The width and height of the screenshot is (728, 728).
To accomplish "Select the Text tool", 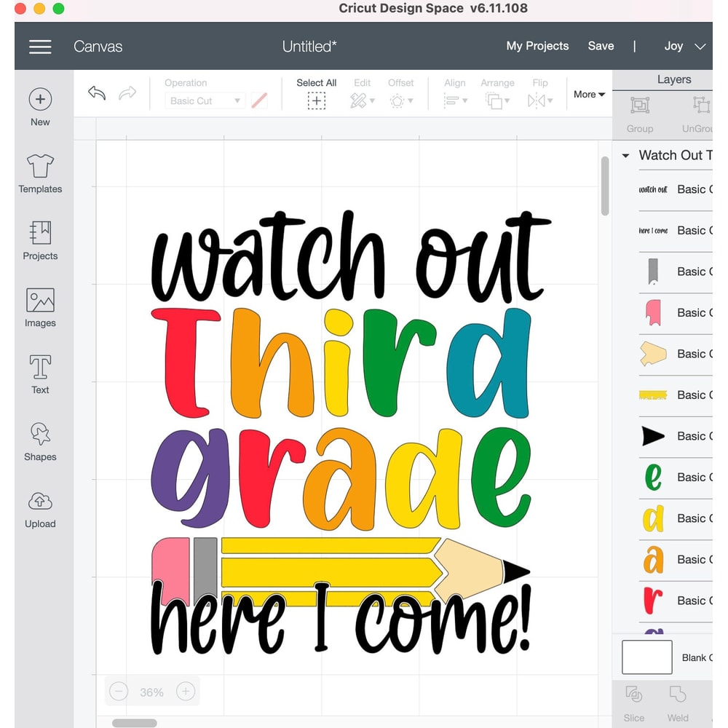I will click(x=40, y=374).
